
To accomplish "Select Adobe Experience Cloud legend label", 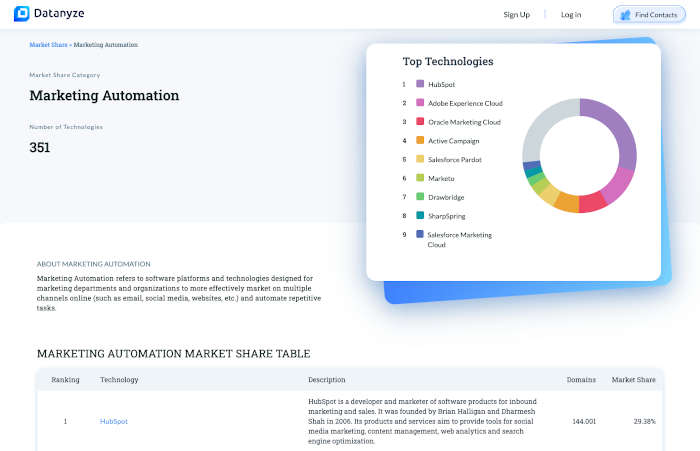I will pyautogui.click(x=465, y=103).
